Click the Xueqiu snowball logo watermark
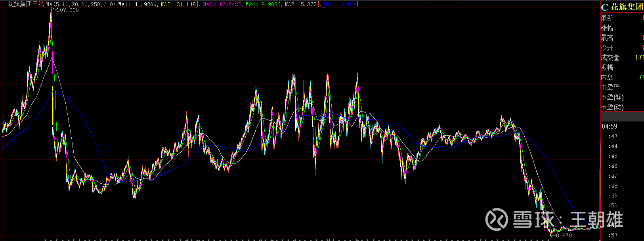644x241 pixels. pyautogui.click(x=497, y=219)
